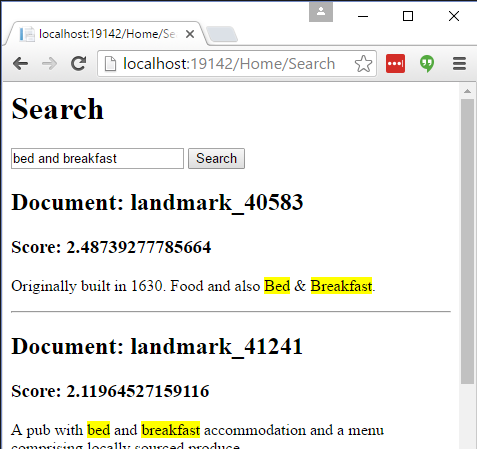Viewport: 477px width, 449px height.
Task: Close the localhost:19142 tab
Action: (190, 34)
